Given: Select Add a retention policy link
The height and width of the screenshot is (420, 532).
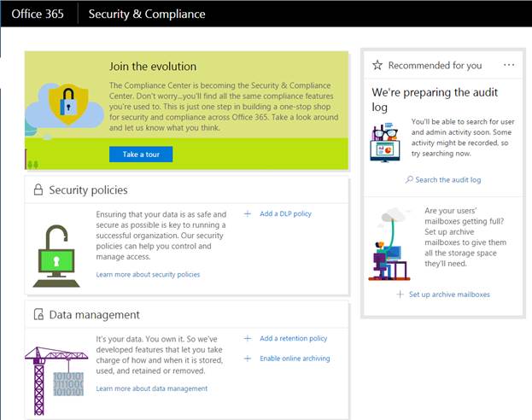Looking at the screenshot, I should tap(293, 339).
